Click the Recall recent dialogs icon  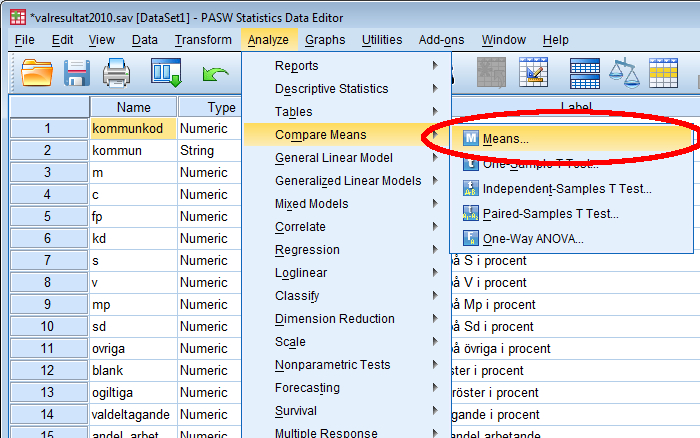[166, 73]
